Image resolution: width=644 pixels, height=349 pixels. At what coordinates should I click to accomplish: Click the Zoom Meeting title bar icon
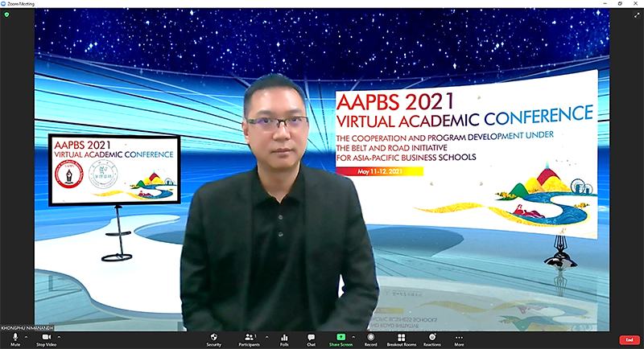point(3,4)
